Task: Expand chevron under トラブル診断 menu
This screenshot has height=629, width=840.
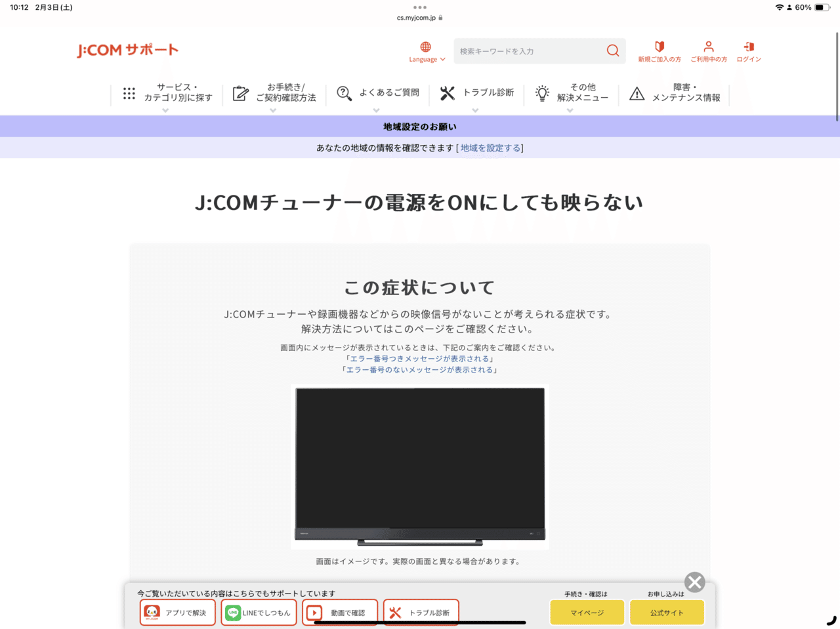Action: [475, 110]
